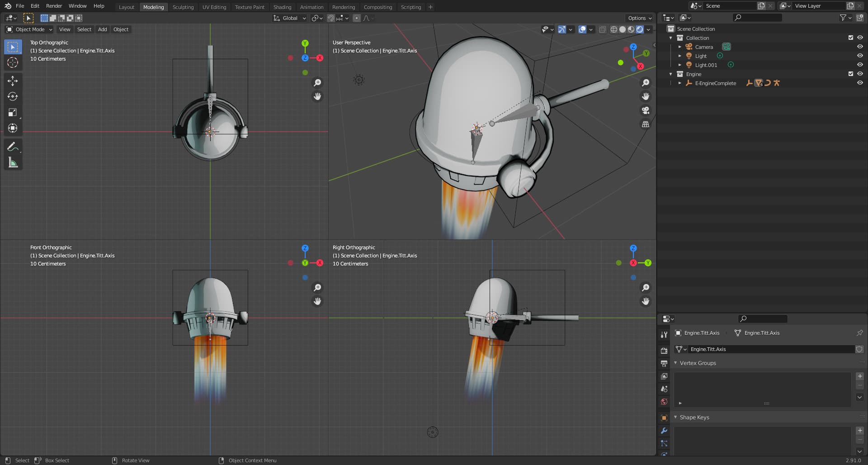868x465 pixels.
Task: Expand the E-EngineComplete tree item
Action: point(679,83)
